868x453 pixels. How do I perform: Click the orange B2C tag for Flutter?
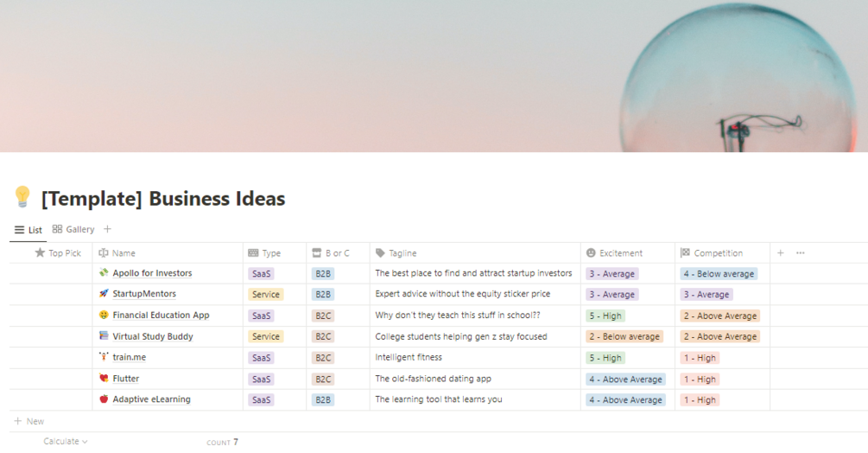323,380
